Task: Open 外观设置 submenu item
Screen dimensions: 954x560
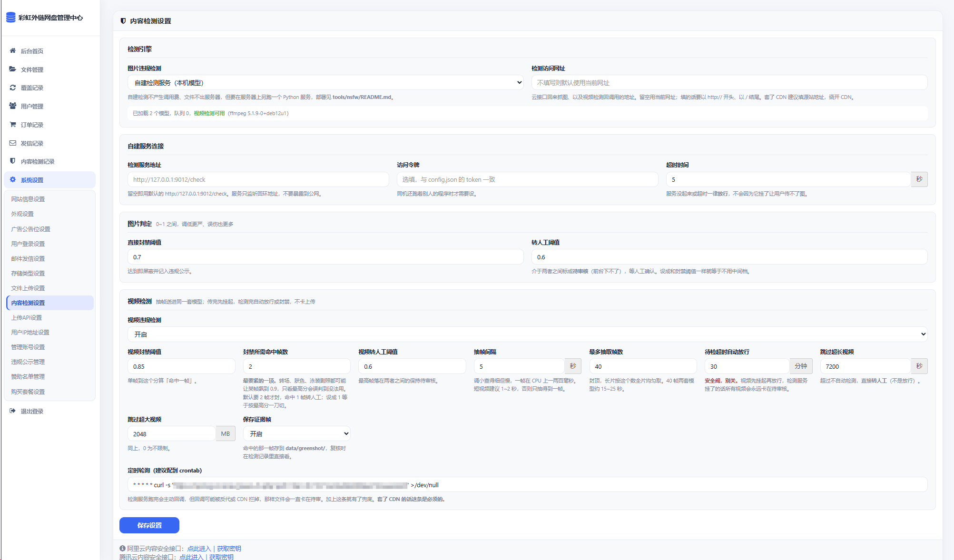Action: click(22, 214)
